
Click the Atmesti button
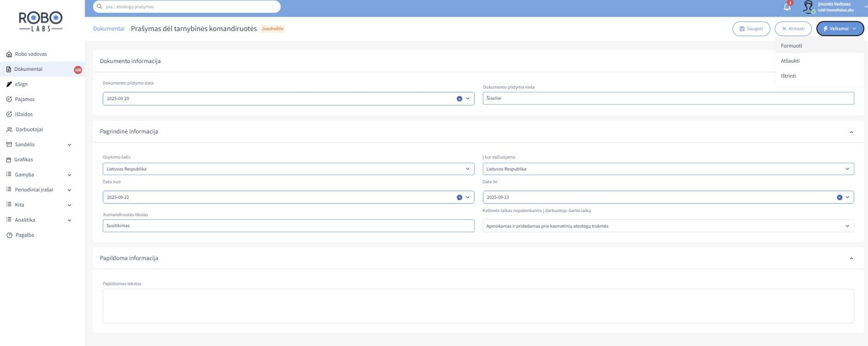[x=793, y=28]
